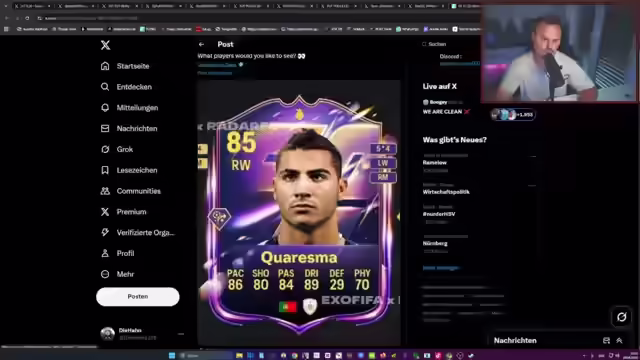
Task: Click the X logo in the sidebar
Action: pos(105,45)
